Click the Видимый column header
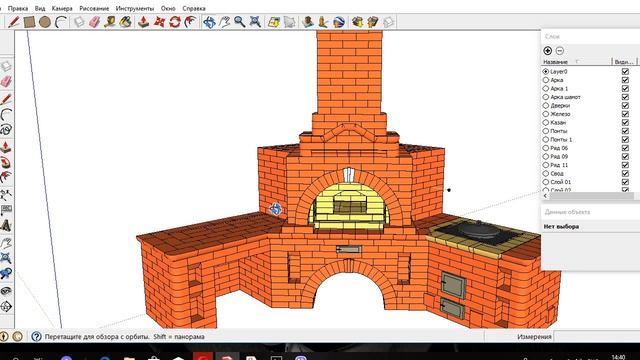This screenshot has height=360, width=640. 624,62
